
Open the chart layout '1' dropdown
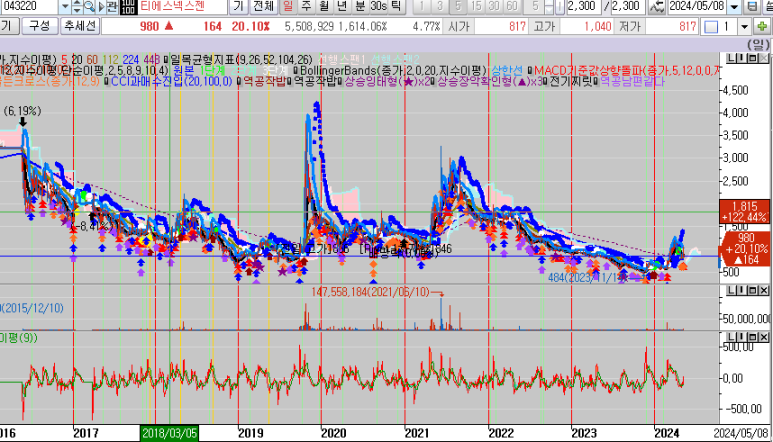pyautogui.click(x=744, y=26)
